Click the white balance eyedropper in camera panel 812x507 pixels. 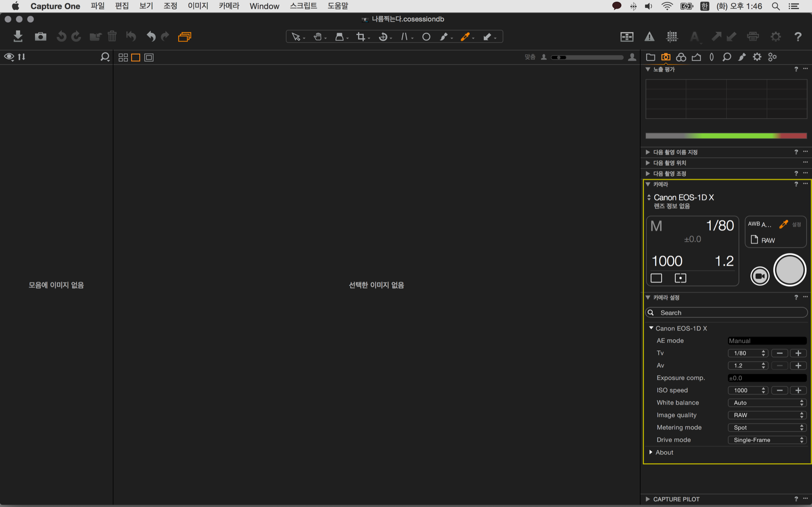click(783, 224)
